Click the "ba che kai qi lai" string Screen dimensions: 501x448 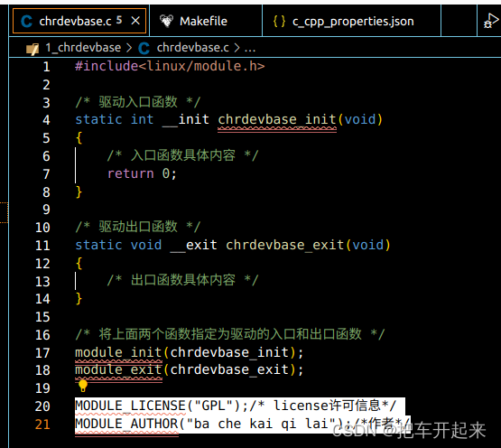click(x=262, y=424)
